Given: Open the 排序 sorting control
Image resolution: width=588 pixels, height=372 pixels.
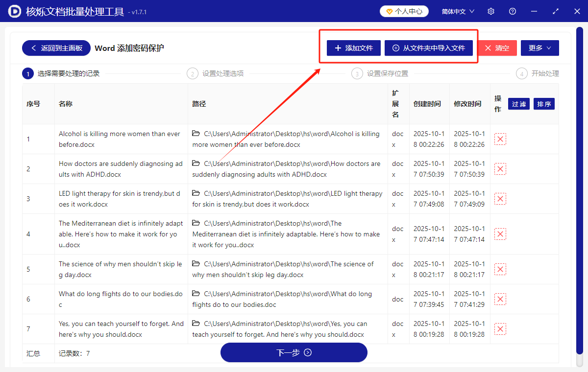Looking at the screenshot, I should tap(544, 103).
